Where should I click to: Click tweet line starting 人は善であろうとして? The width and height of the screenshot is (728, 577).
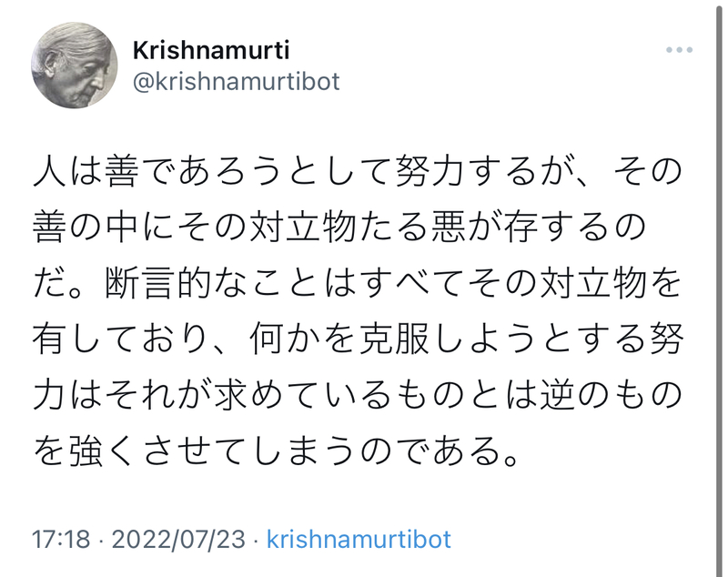358,171
